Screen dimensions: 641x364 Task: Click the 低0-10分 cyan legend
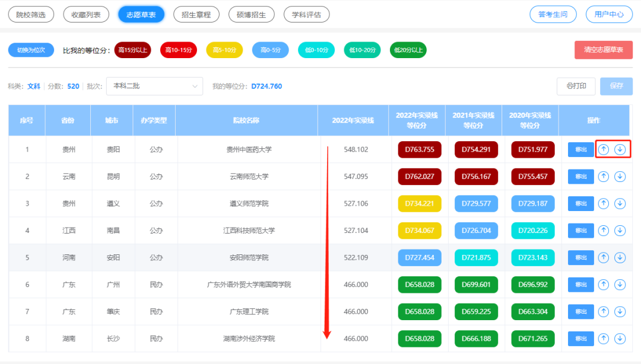click(x=316, y=50)
